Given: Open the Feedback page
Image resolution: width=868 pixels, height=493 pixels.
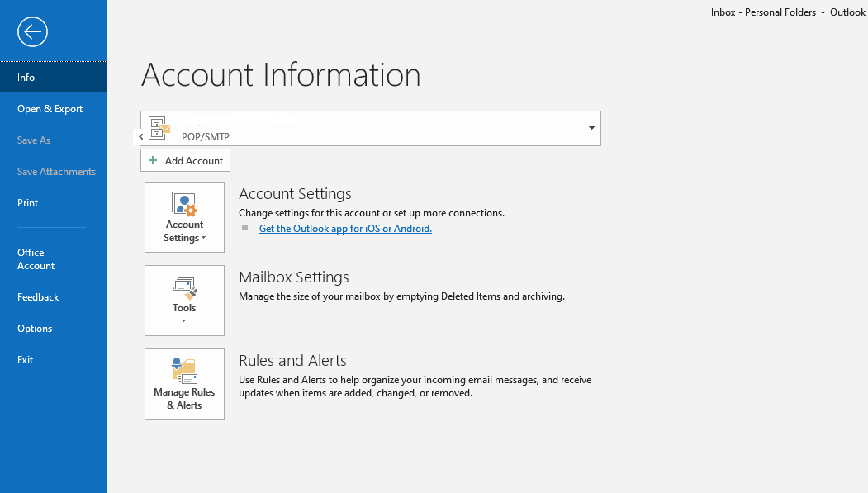Looking at the screenshot, I should (x=38, y=297).
